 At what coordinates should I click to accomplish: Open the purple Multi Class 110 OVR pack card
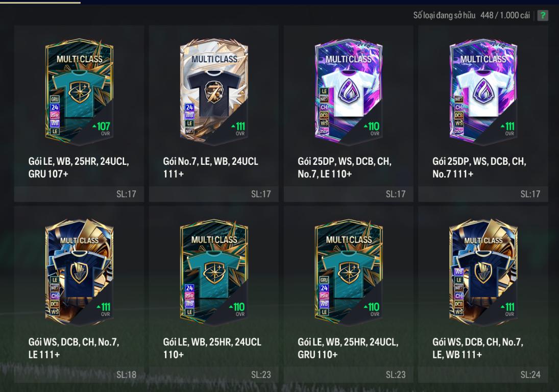point(349,92)
